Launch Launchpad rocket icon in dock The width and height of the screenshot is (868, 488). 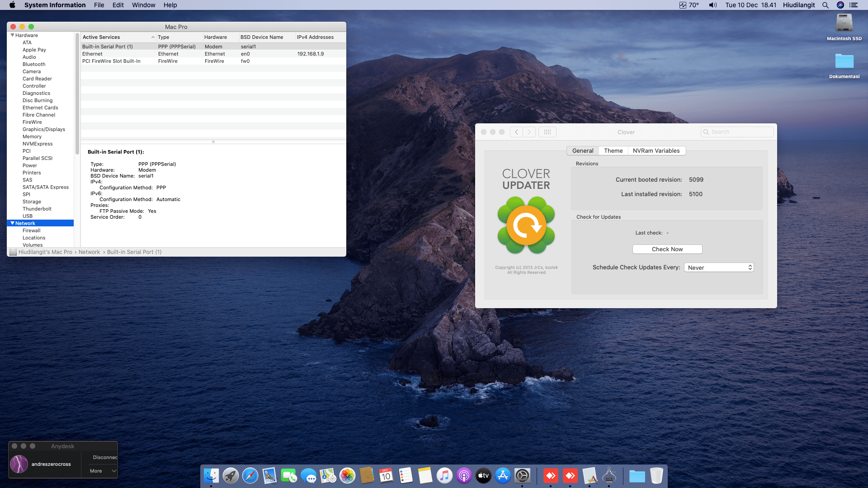tap(231, 475)
